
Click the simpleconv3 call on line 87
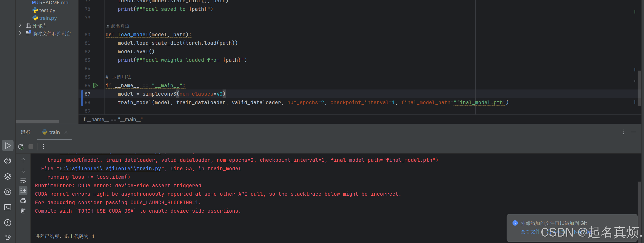[x=159, y=94]
